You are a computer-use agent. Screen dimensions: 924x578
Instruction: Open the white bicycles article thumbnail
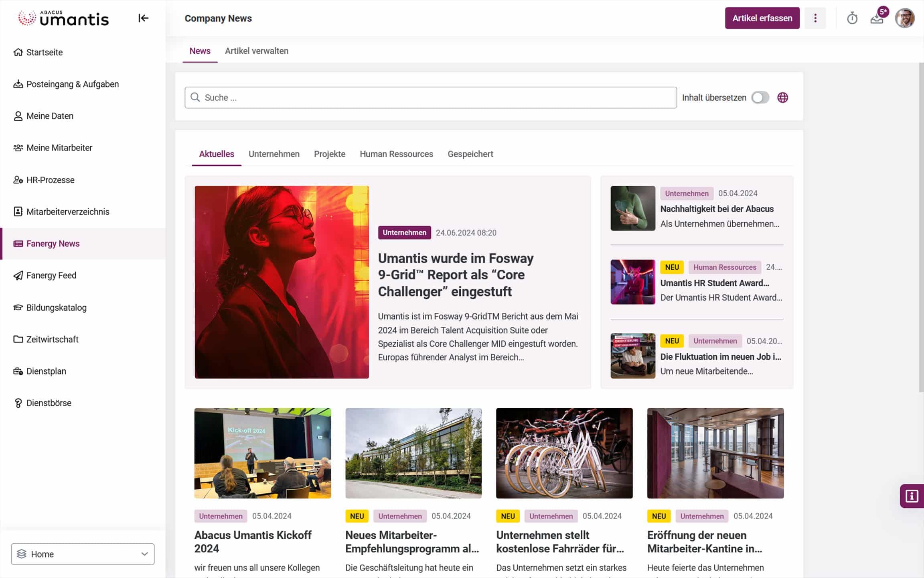(x=564, y=453)
